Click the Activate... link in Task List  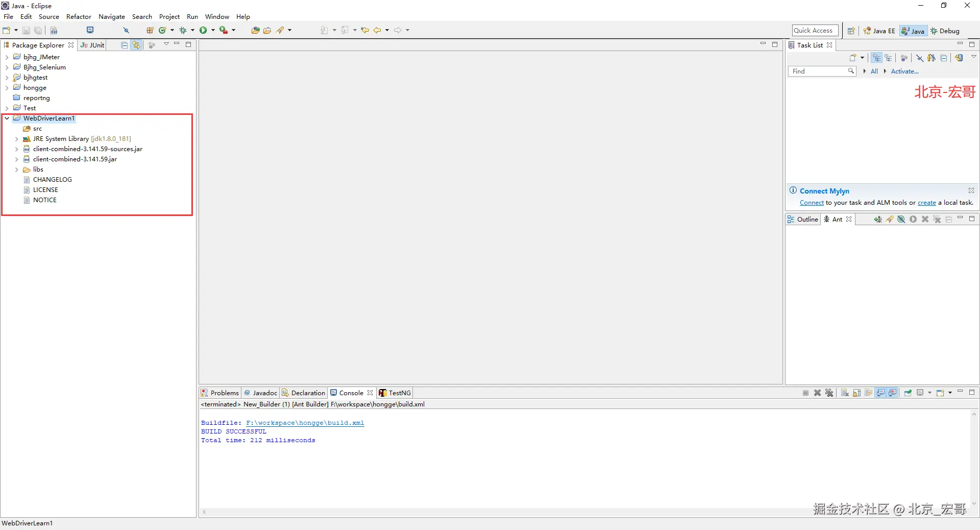pos(904,71)
